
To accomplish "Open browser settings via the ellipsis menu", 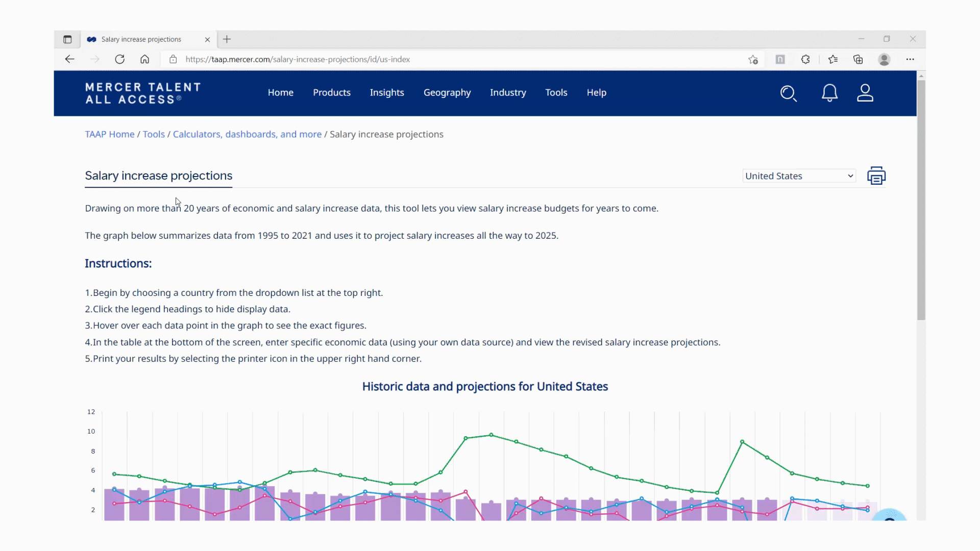I will (x=911, y=59).
